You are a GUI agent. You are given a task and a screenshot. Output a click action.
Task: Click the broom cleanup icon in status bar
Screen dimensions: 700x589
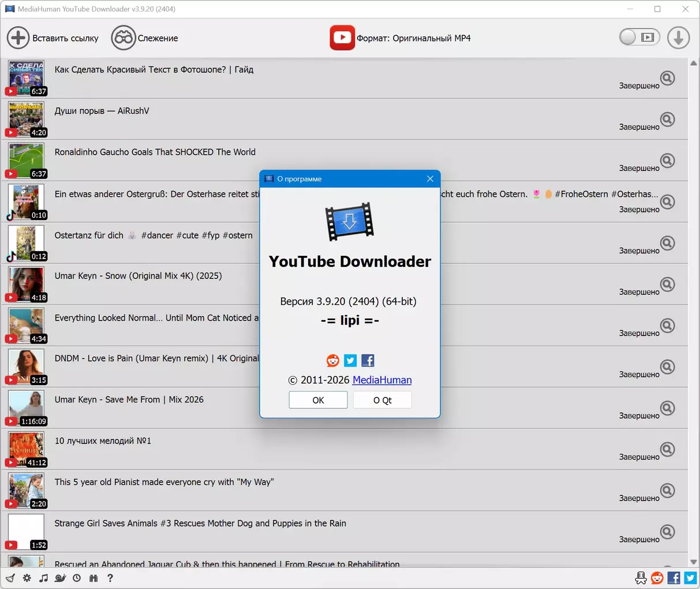point(10,578)
